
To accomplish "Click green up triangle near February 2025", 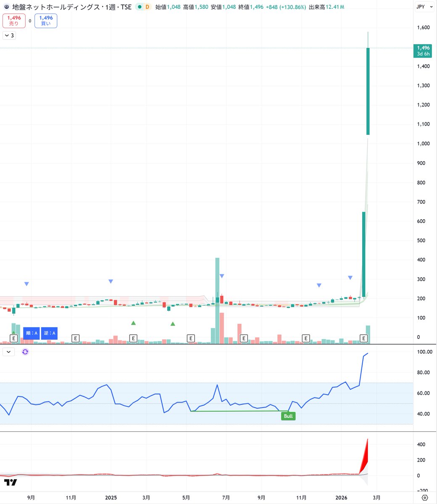I will coord(133,323).
